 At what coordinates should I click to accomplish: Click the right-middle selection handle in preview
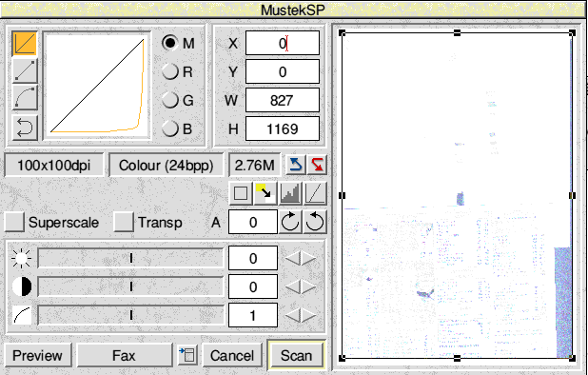tap(572, 196)
